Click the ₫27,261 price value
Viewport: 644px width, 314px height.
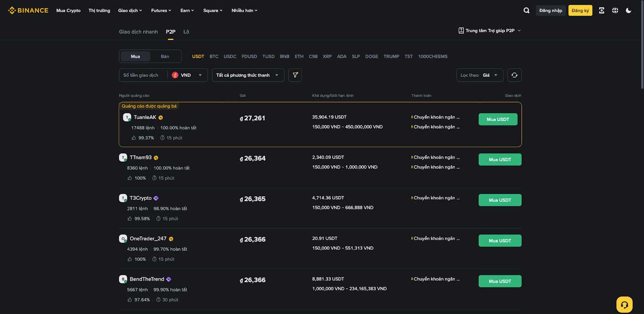coord(252,118)
